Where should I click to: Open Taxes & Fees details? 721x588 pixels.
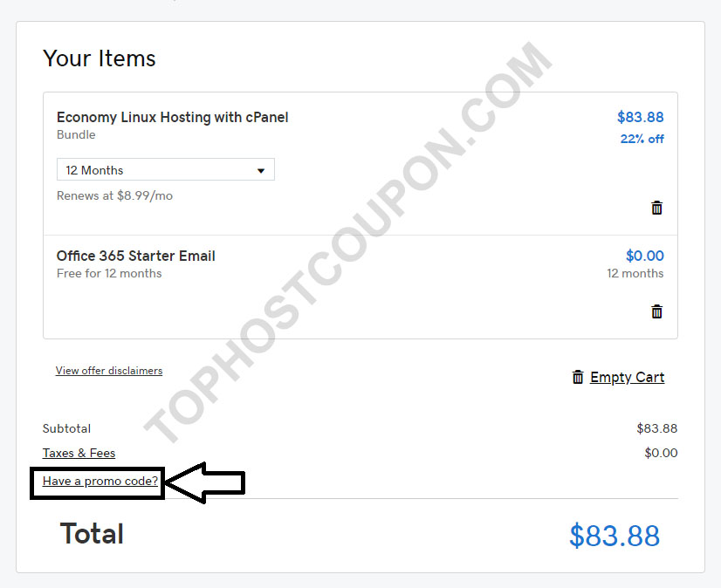tap(79, 453)
